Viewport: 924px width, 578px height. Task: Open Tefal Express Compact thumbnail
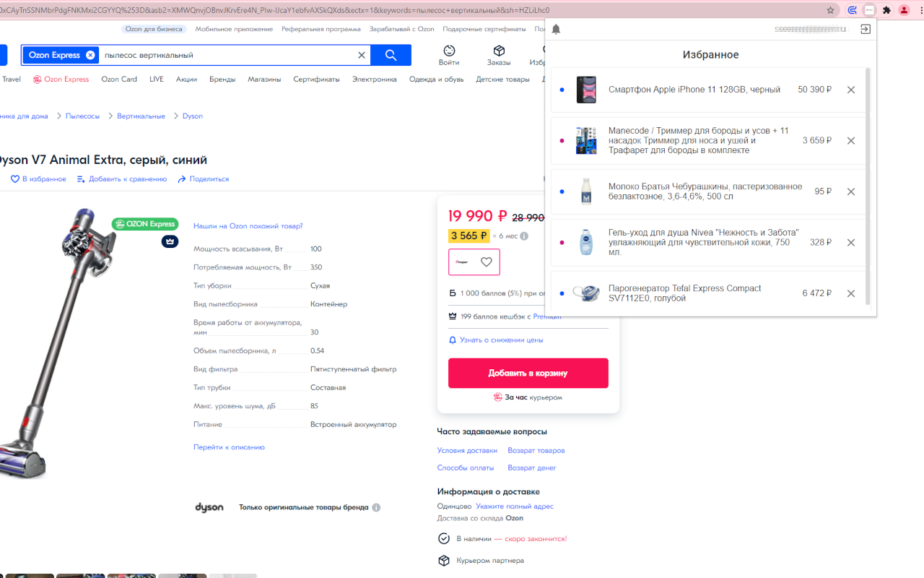[x=586, y=293]
